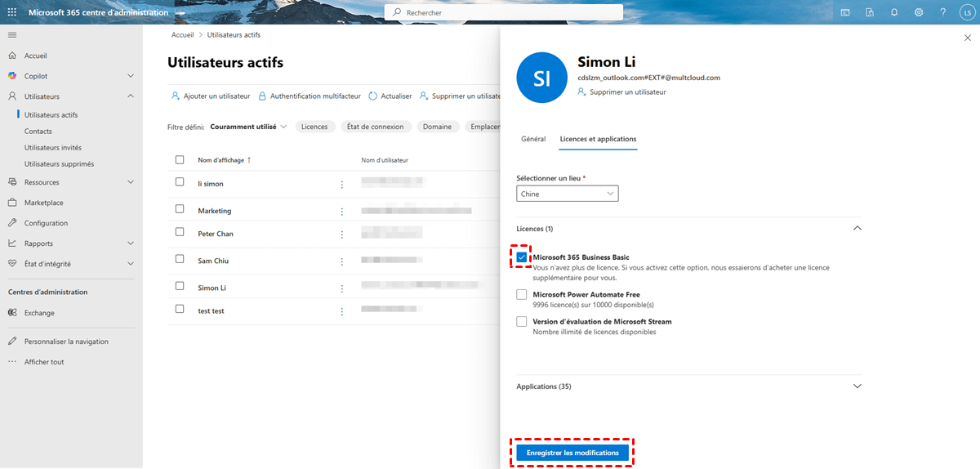Image resolution: width=980 pixels, height=469 pixels.
Task: Check Microsoft Power Automate Free license
Action: tap(522, 294)
